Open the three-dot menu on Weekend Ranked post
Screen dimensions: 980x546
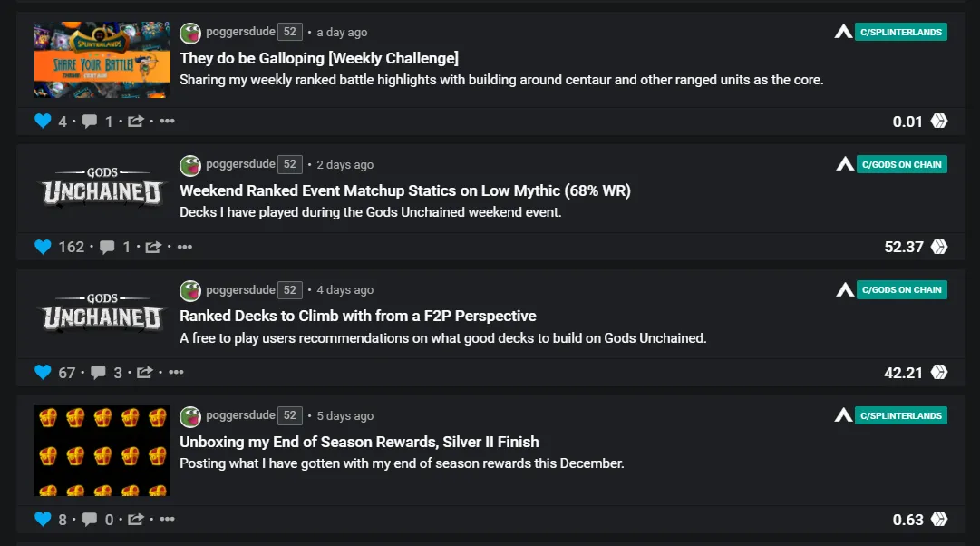[185, 247]
